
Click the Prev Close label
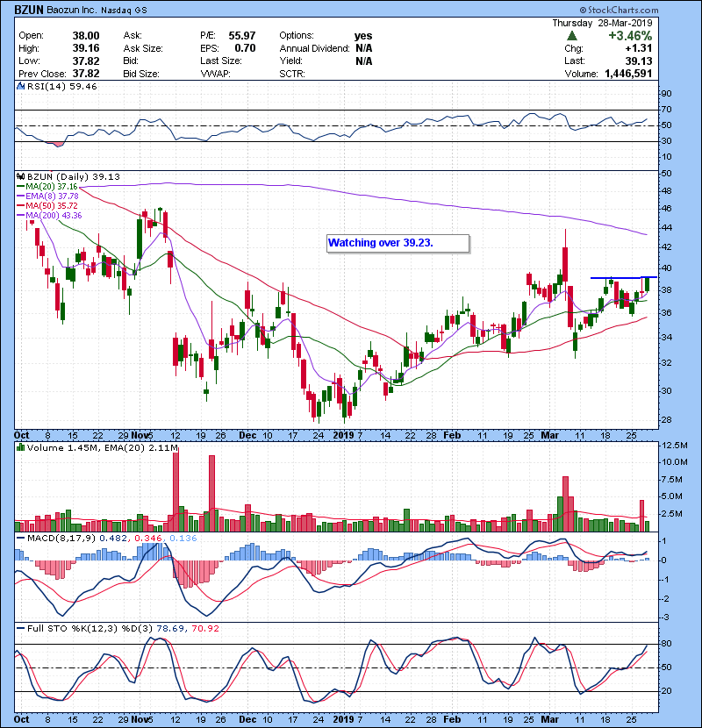point(42,74)
